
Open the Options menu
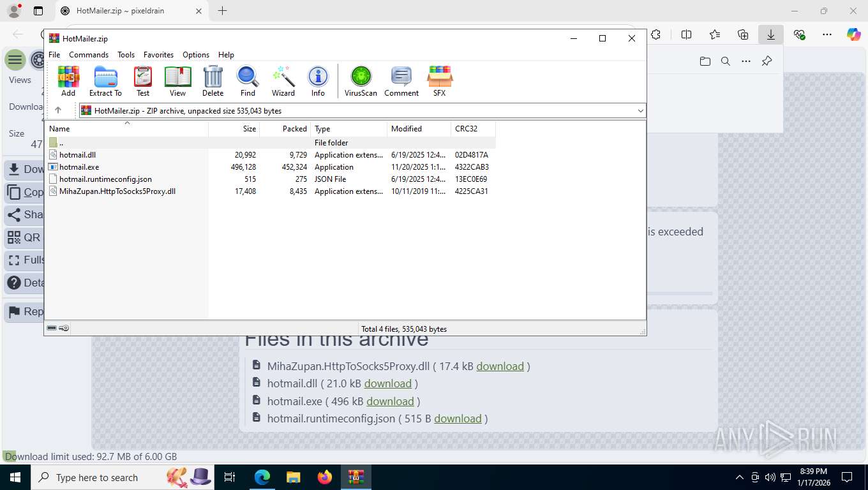click(x=196, y=55)
